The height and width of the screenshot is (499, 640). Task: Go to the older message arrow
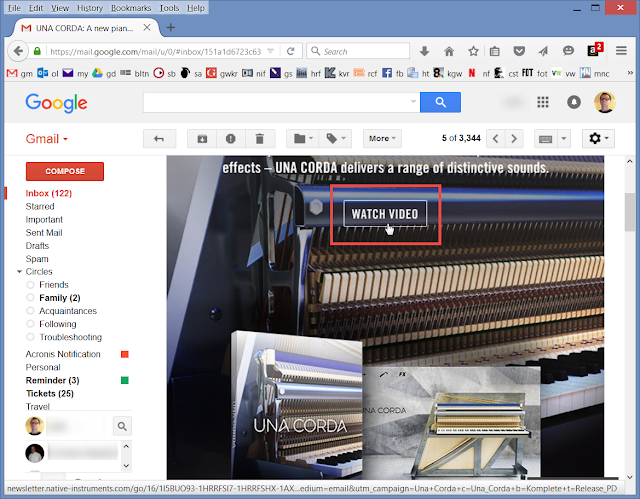[514, 139]
